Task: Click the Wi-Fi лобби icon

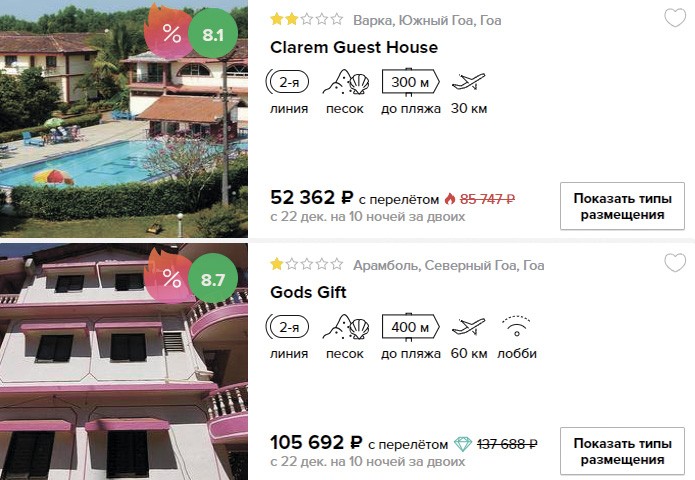Action: [517, 327]
